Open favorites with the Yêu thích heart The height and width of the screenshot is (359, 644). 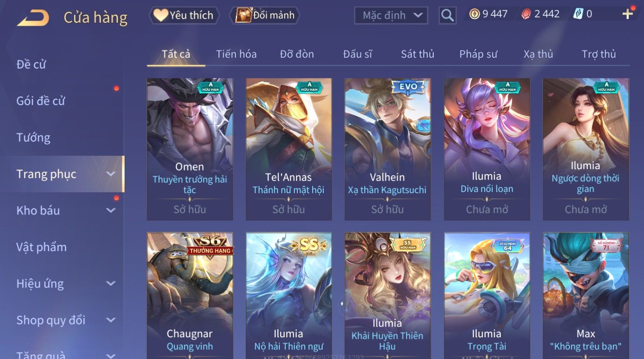[184, 15]
